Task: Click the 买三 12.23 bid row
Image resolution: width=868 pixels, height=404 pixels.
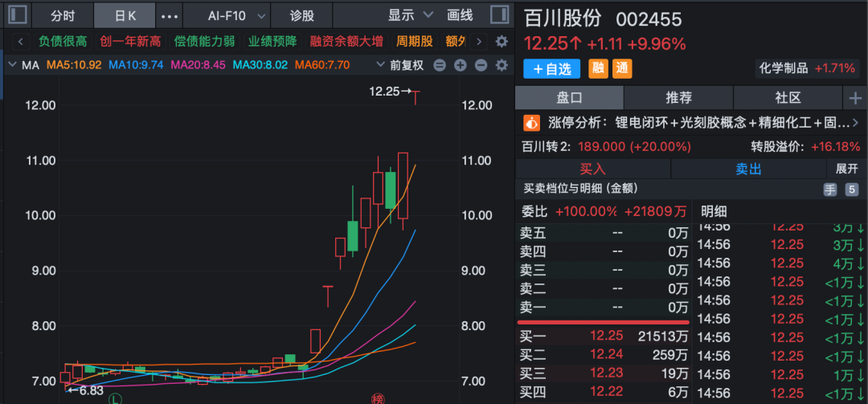Action: tap(604, 373)
